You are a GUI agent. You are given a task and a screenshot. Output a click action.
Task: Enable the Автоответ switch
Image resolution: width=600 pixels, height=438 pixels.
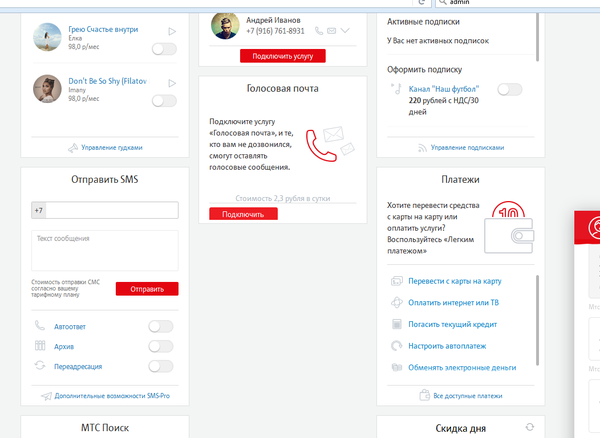(160, 326)
